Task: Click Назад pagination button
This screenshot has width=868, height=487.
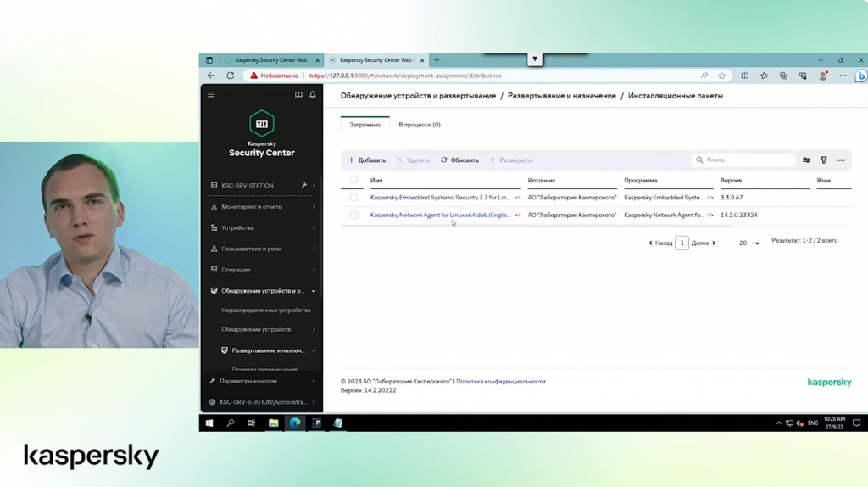Action: click(x=659, y=243)
